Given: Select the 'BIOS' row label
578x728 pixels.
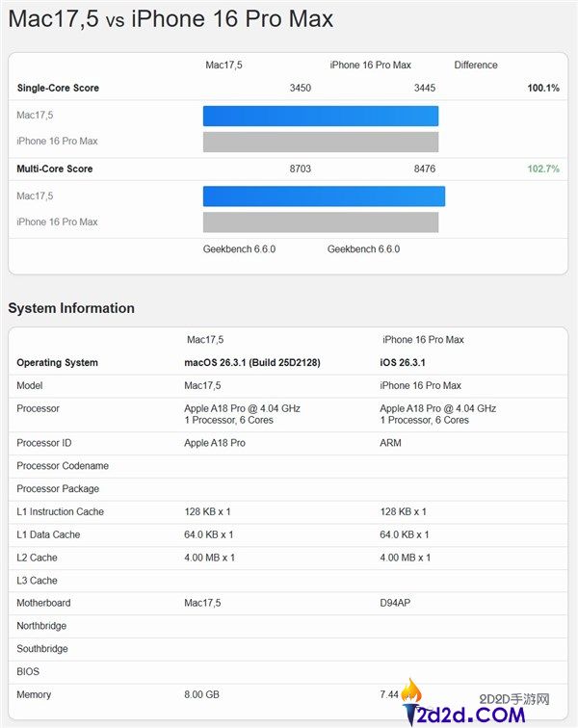Looking at the screenshot, I should [x=28, y=672].
